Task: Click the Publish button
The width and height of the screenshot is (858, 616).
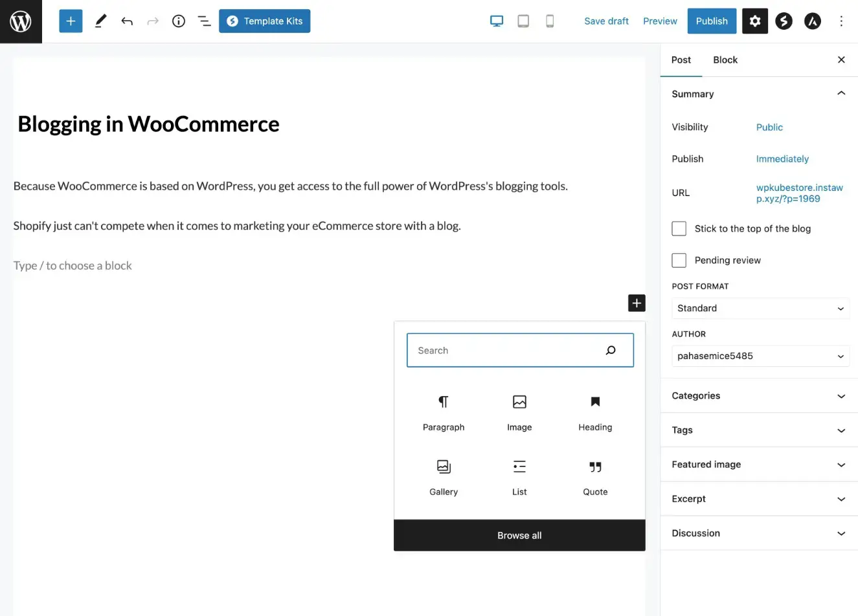Action: (x=712, y=21)
